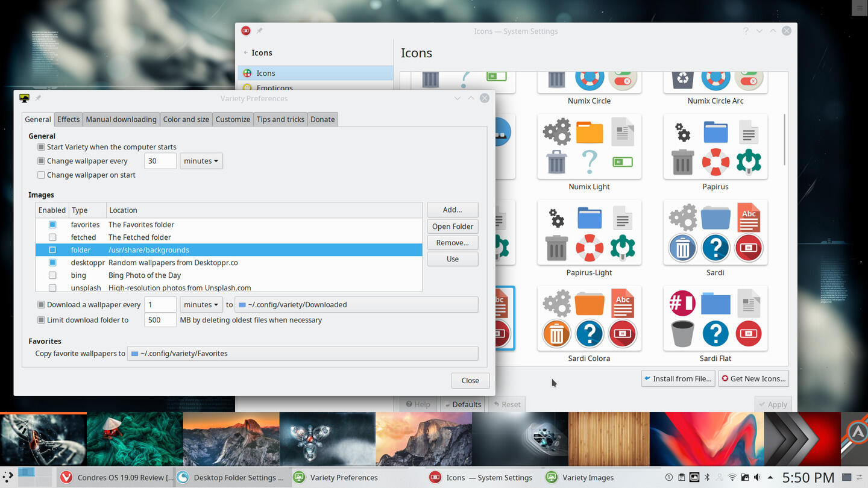Switch to the Icons System Settings task
Screen dimensions: 868x488
click(480, 477)
